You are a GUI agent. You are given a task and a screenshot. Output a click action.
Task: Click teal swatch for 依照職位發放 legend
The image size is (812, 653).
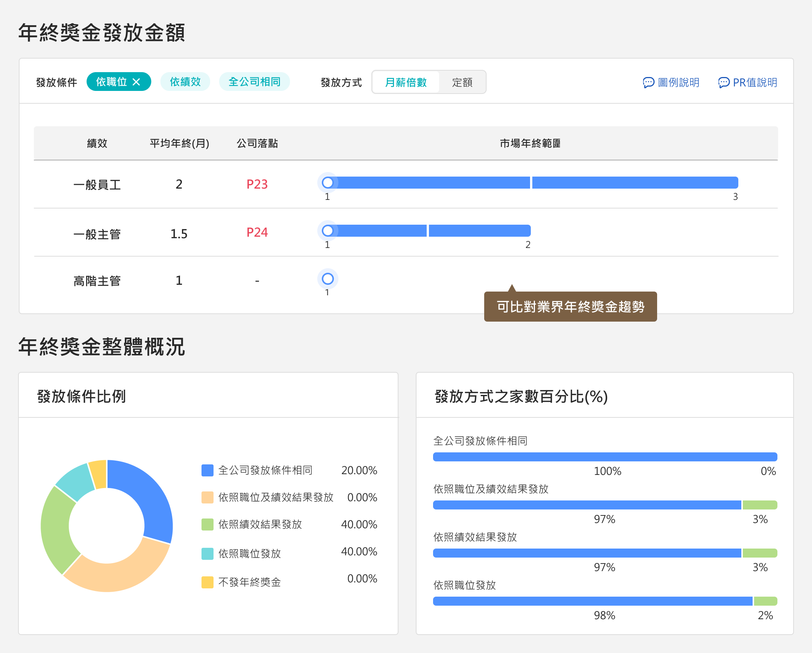[x=207, y=554]
